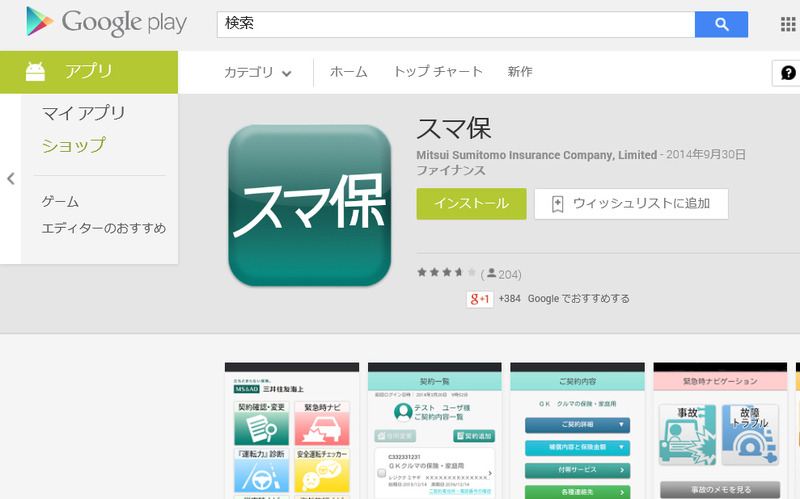Click the star rating display
Image resolution: width=800 pixels, height=499 pixels.
(445, 273)
